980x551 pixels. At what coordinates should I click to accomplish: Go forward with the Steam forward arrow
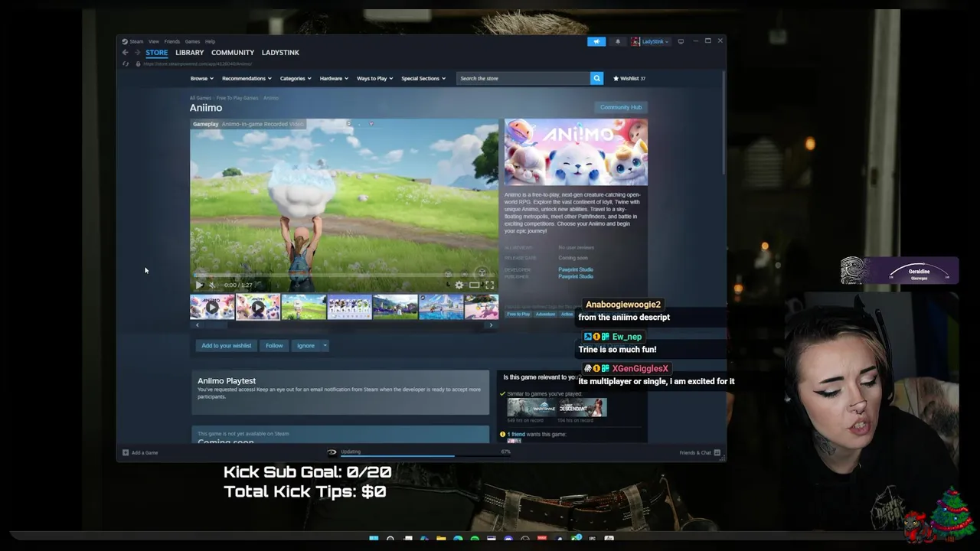click(x=137, y=52)
